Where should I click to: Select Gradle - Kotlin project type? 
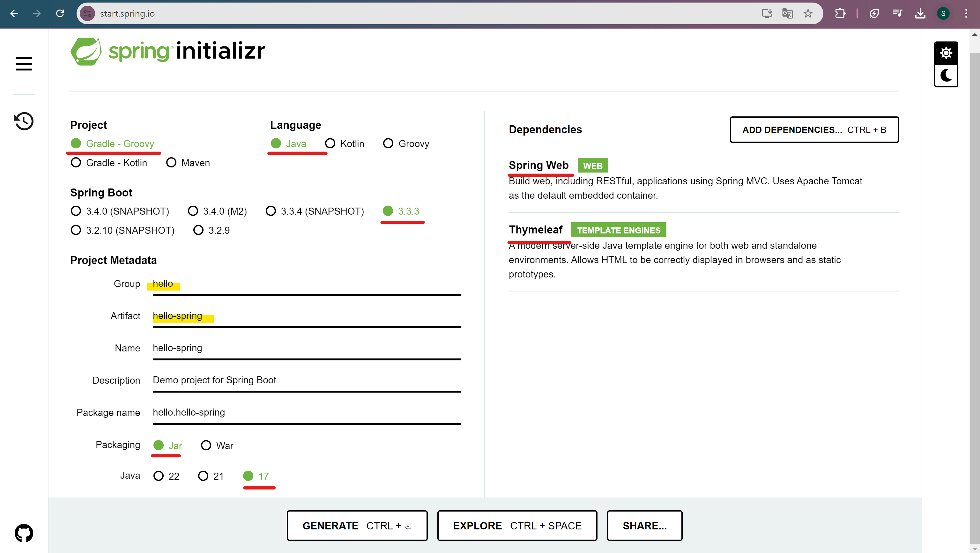109,163
